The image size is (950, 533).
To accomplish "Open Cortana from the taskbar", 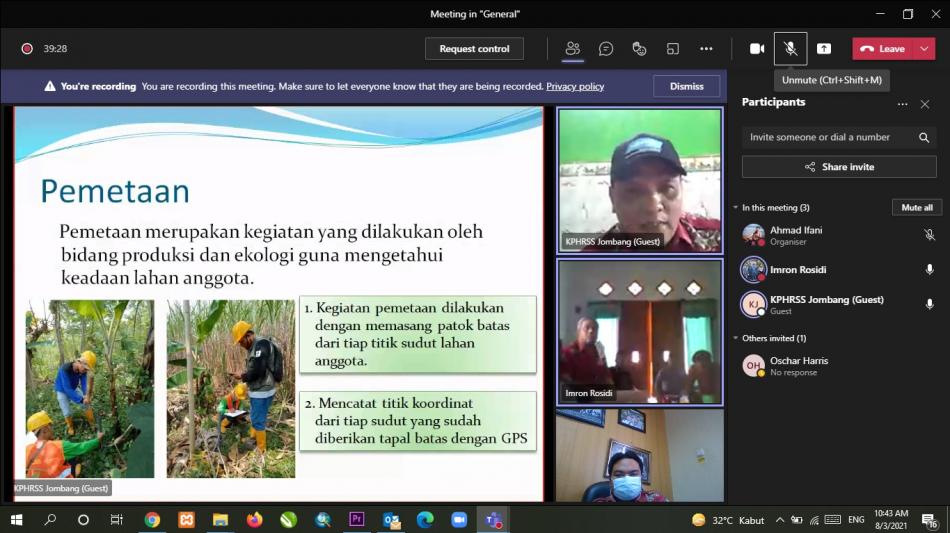I will click(x=84, y=520).
